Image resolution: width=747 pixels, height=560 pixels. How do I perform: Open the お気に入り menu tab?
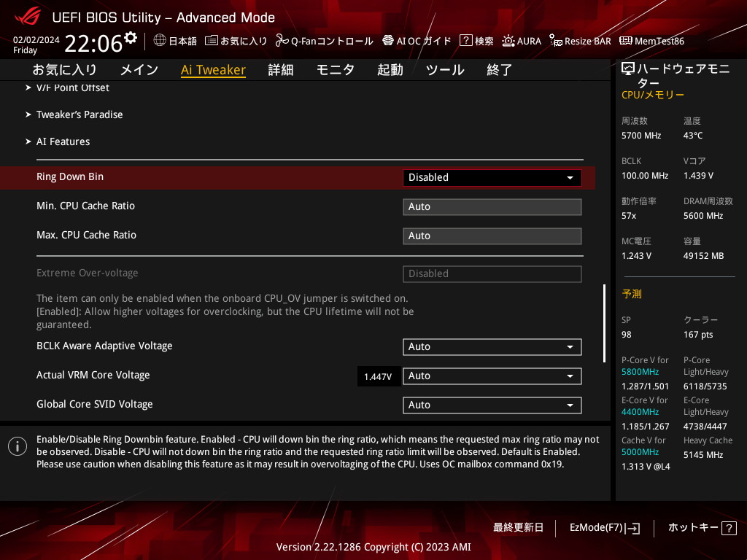(x=64, y=69)
